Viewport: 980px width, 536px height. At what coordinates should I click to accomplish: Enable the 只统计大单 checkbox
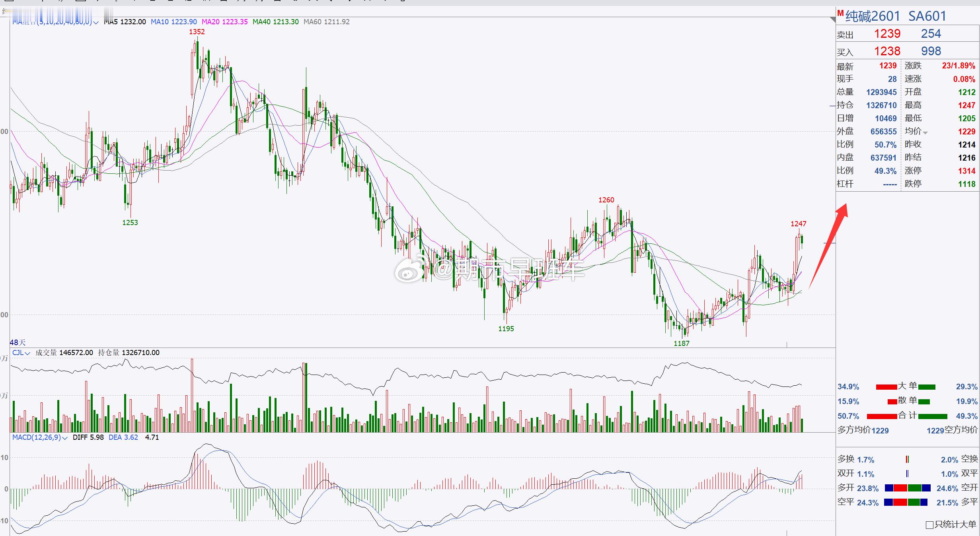(x=929, y=525)
